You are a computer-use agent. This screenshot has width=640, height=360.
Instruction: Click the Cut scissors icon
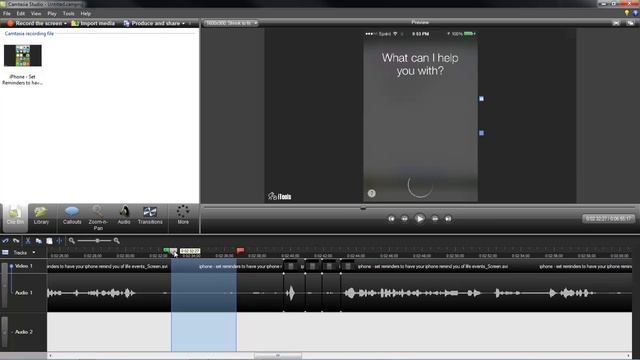pyautogui.click(x=28, y=241)
